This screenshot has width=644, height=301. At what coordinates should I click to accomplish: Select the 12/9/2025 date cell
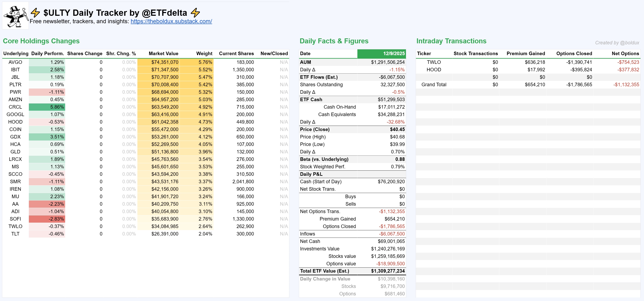(381, 53)
